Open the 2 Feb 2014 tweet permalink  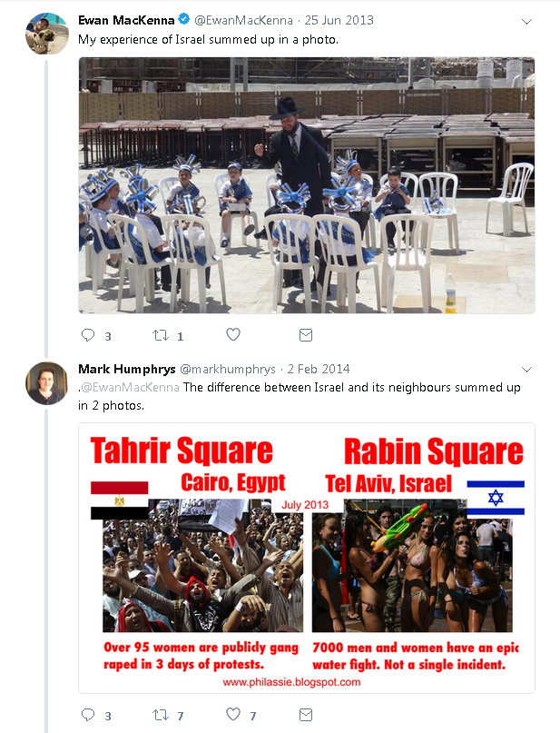(319, 369)
